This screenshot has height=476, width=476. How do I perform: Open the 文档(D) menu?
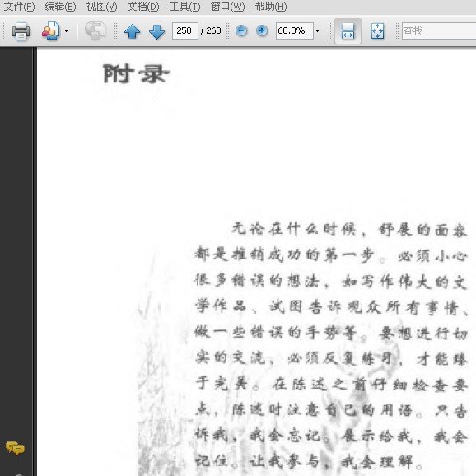coord(143,7)
